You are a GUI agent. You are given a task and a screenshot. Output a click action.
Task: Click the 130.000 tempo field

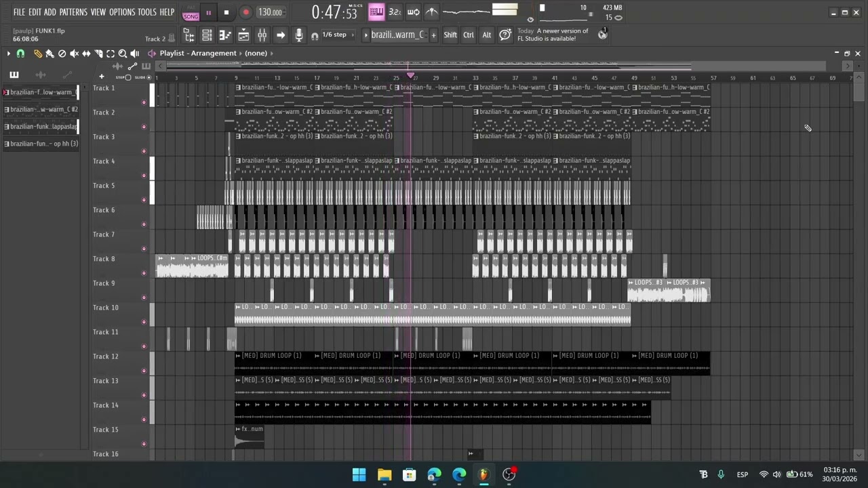point(270,12)
